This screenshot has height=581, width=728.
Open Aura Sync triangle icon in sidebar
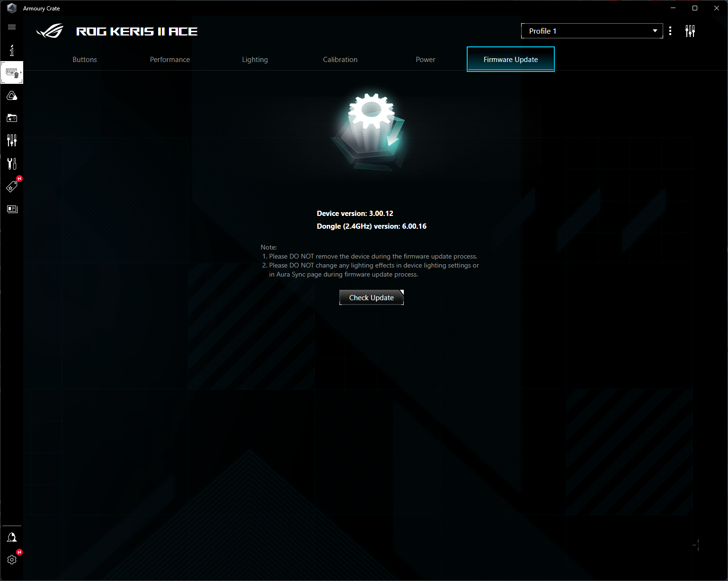pyautogui.click(x=12, y=96)
